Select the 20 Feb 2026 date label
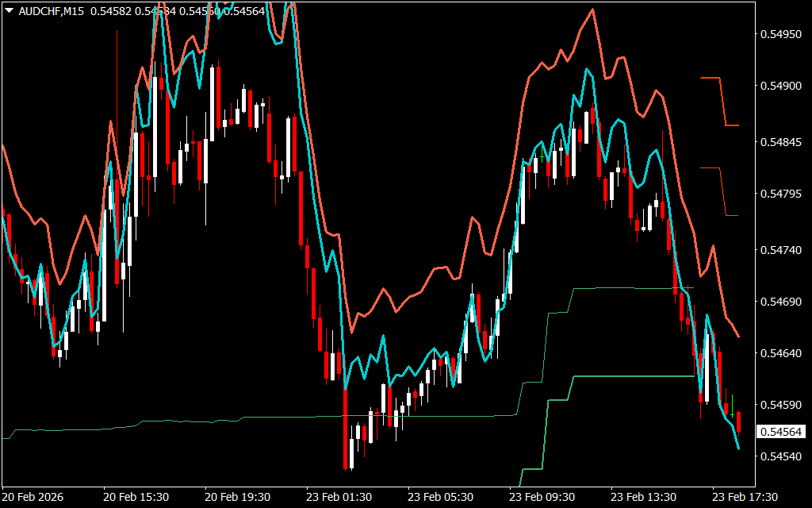This screenshot has width=812, height=508. coord(33,497)
